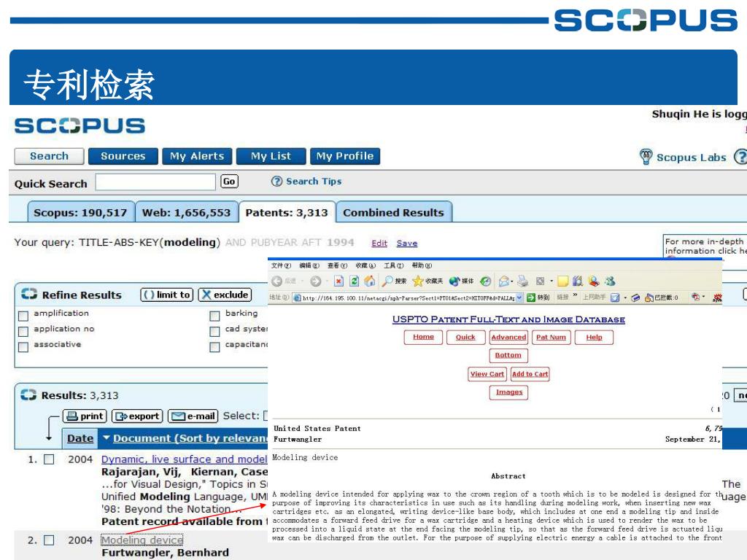Expand the links toolbar chevron »
The height and width of the screenshot is (560, 747).
click(x=575, y=296)
